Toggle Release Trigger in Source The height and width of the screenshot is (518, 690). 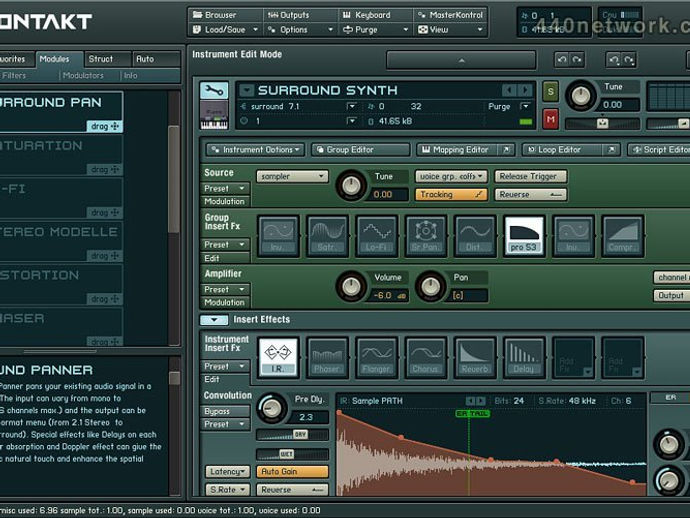530,176
